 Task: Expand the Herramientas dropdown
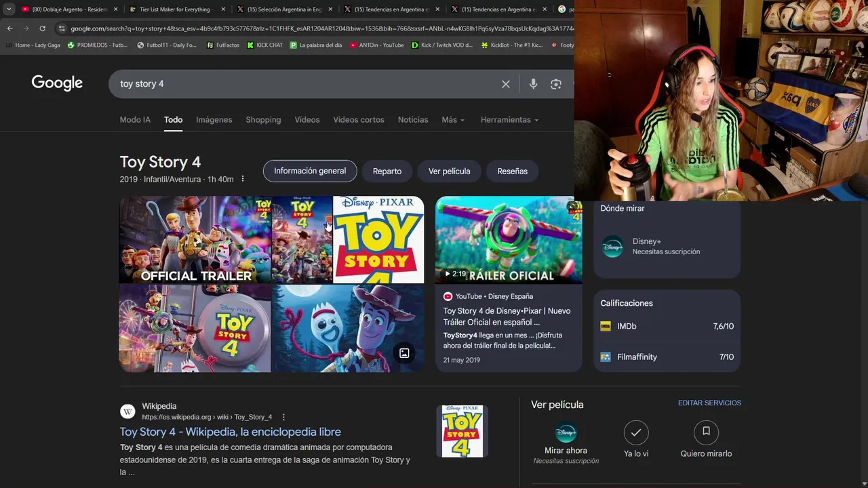(509, 120)
